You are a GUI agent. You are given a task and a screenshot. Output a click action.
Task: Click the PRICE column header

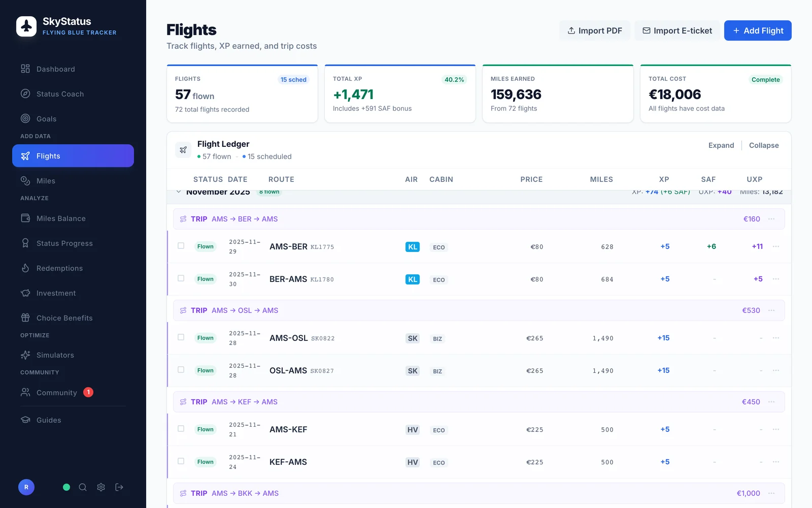point(531,179)
